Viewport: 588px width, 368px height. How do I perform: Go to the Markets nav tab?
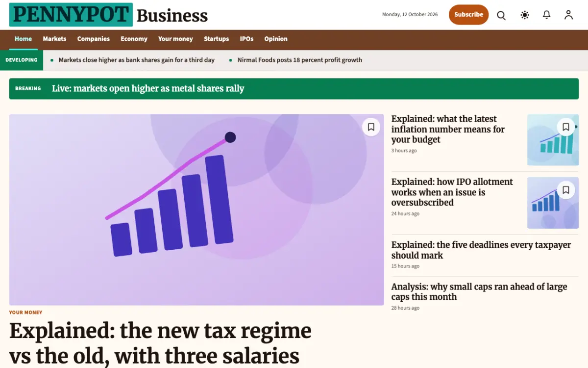(x=54, y=39)
